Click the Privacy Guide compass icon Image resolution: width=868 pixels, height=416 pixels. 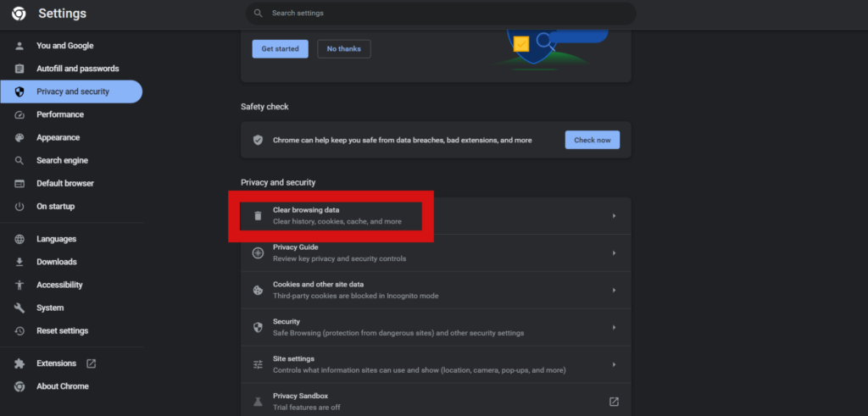tap(258, 252)
